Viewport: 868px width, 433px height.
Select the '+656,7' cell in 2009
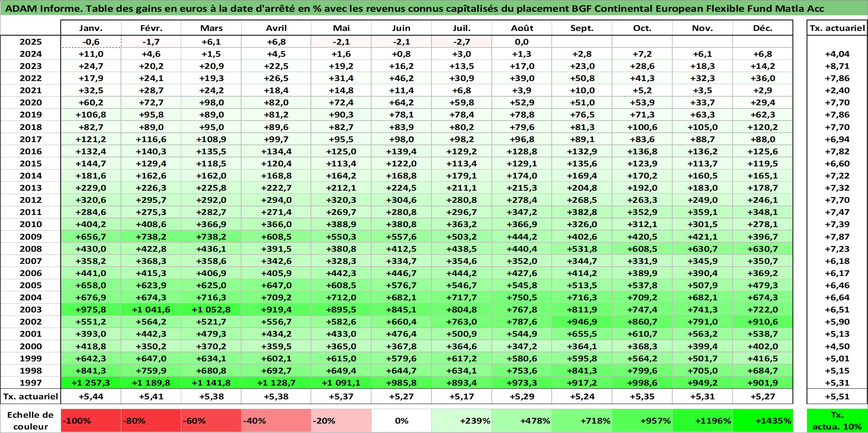(91, 236)
